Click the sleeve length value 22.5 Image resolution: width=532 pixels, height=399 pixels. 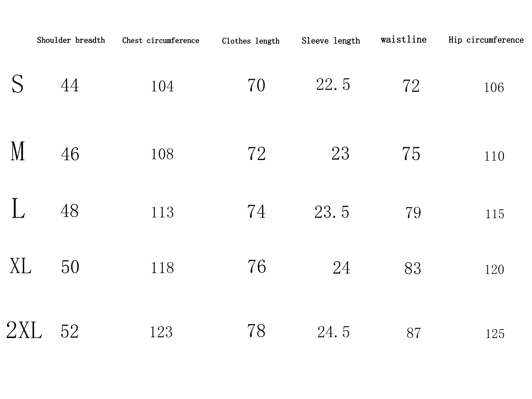pos(333,84)
